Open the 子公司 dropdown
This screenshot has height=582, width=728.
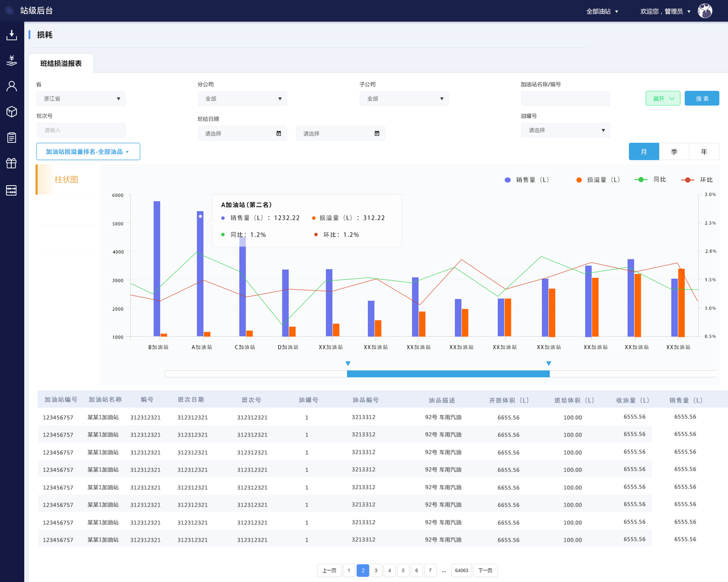[x=404, y=99]
